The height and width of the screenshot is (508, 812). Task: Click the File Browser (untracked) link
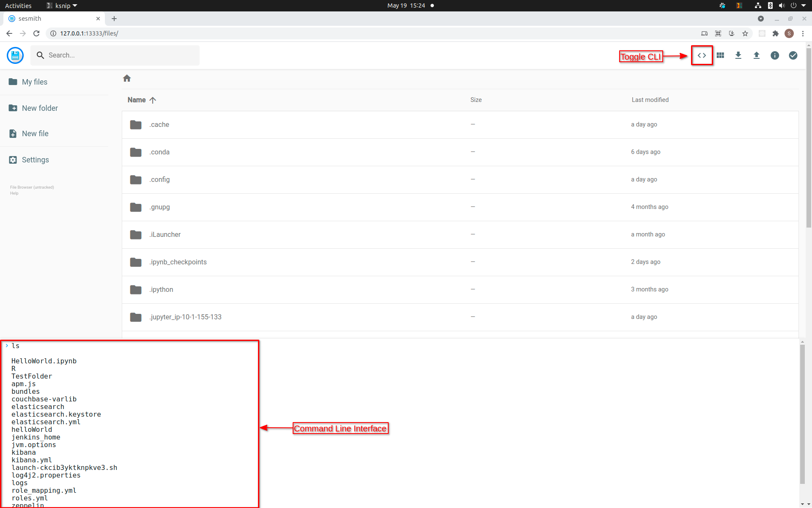click(32, 187)
